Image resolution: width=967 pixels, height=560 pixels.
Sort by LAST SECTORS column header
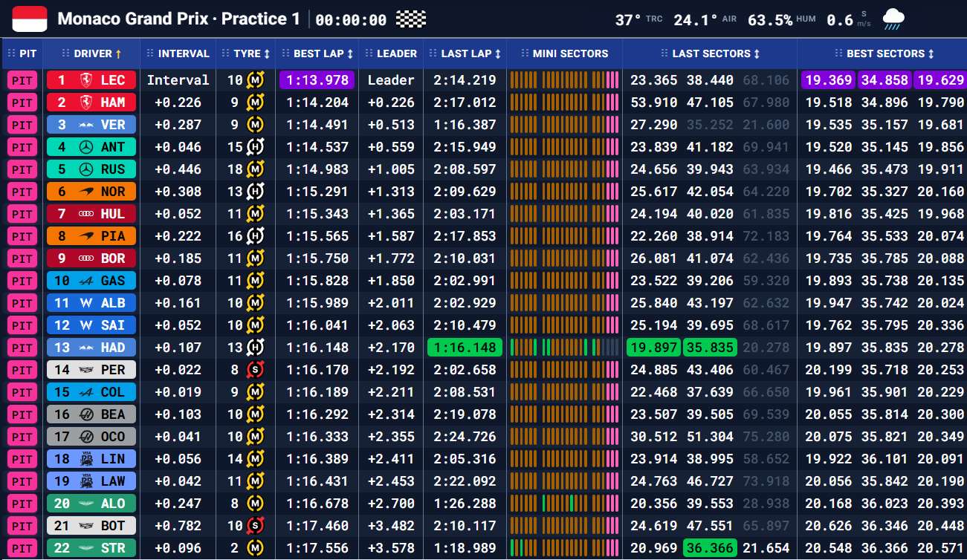click(x=710, y=53)
